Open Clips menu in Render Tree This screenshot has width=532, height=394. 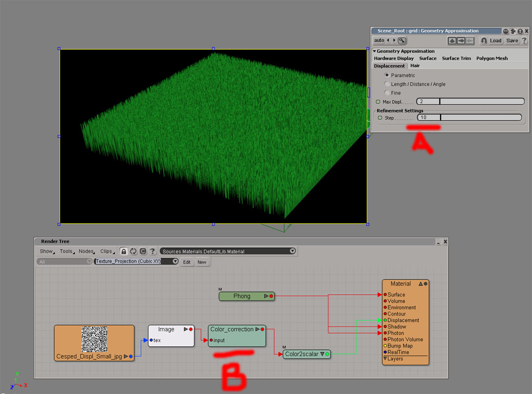(x=107, y=251)
